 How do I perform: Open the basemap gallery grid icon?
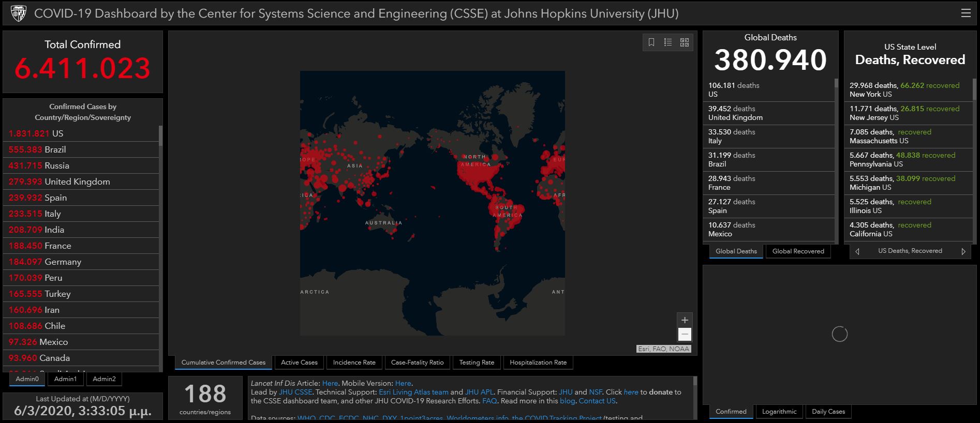685,42
